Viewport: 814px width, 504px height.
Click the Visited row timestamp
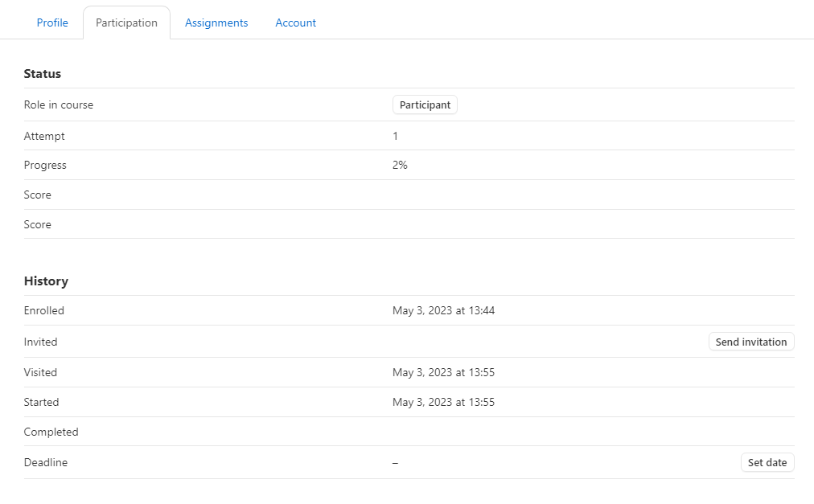[x=443, y=373]
